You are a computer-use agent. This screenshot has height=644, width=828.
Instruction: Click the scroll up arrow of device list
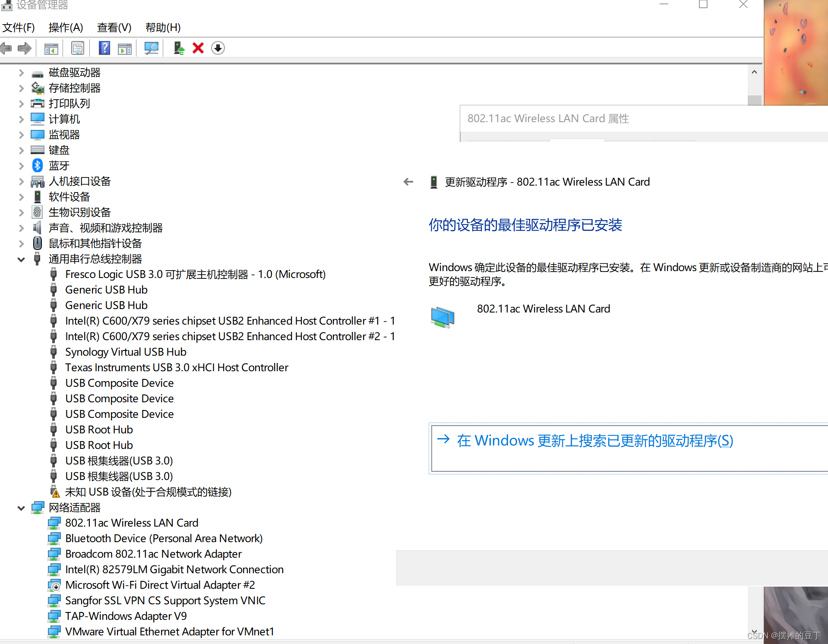[x=754, y=72]
